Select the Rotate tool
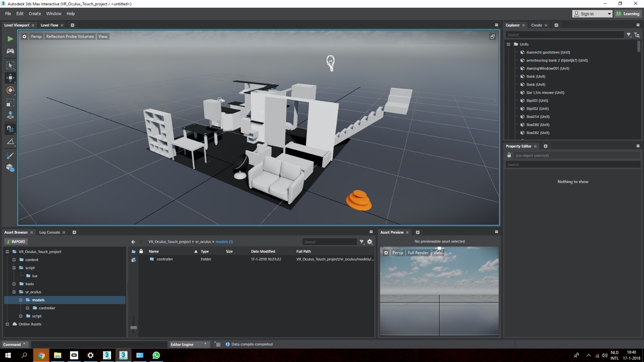The height and width of the screenshot is (362, 644). click(x=10, y=90)
